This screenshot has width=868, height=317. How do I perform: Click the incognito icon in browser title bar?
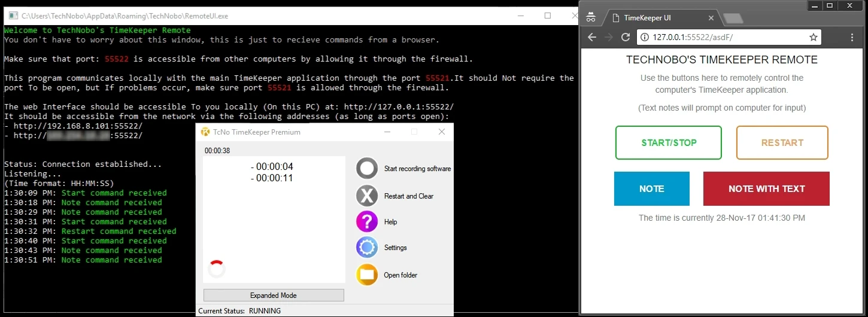click(x=591, y=17)
